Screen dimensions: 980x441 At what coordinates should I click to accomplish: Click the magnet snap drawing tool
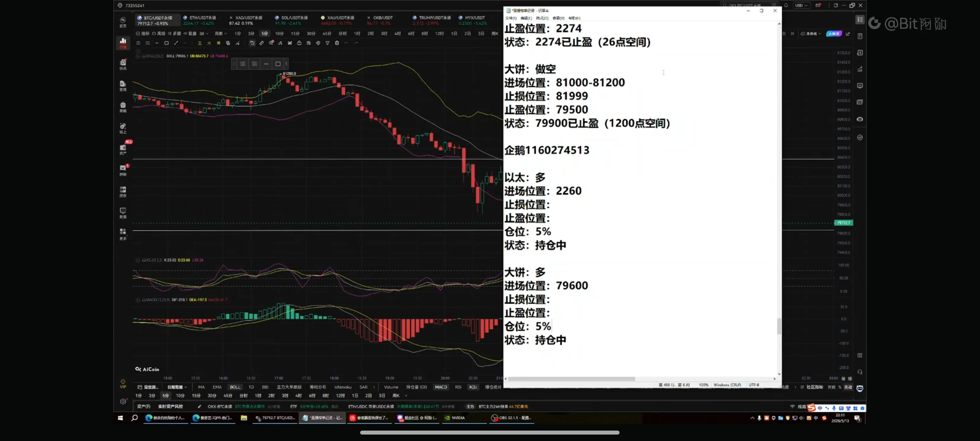(252, 43)
